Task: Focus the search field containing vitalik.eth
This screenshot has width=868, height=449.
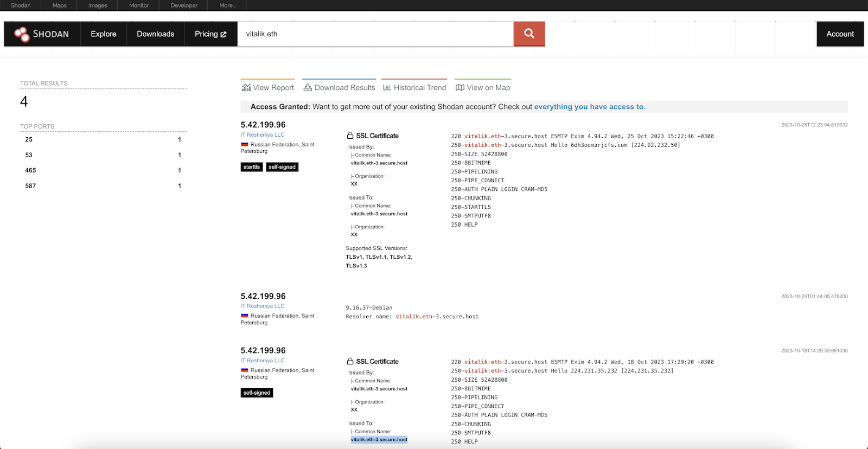Action: tap(375, 34)
